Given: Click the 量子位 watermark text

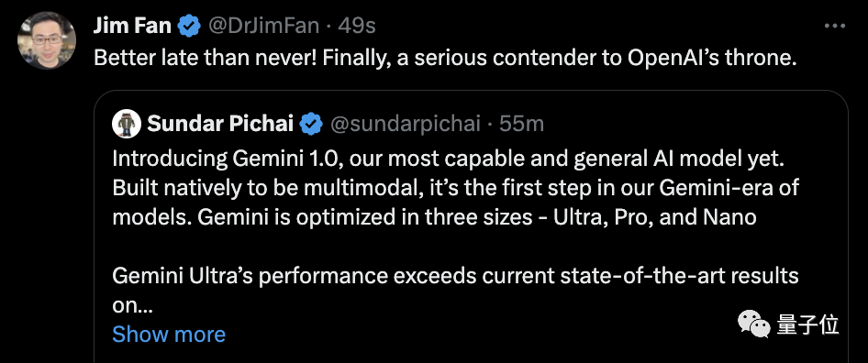Looking at the screenshot, I should coord(807,324).
